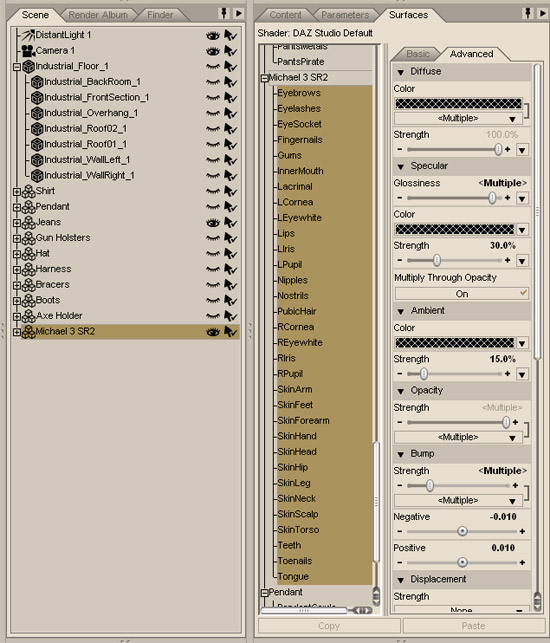Click the Industrial_Floor_1 cube icon
The image size is (550, 643).
tap(28, 66)
